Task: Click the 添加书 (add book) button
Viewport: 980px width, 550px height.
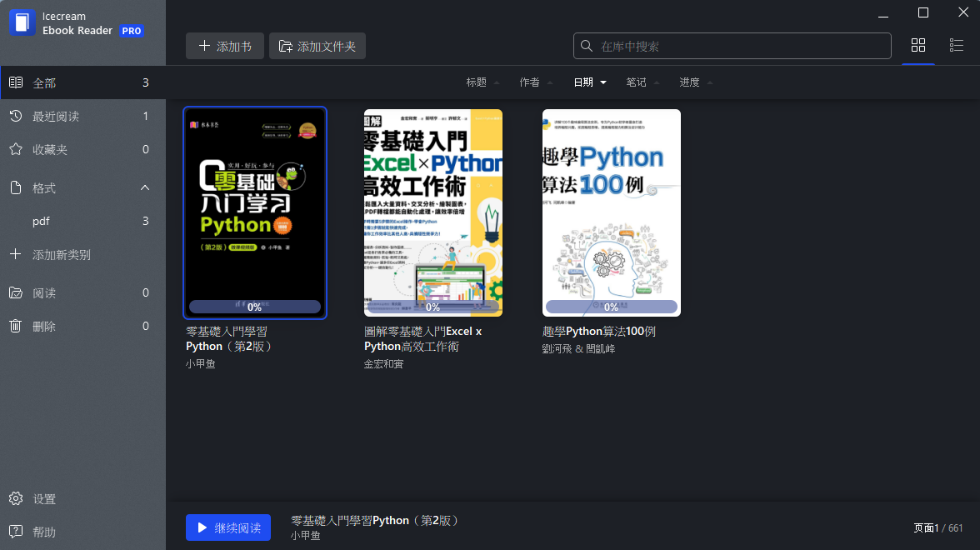Action: 225,47
